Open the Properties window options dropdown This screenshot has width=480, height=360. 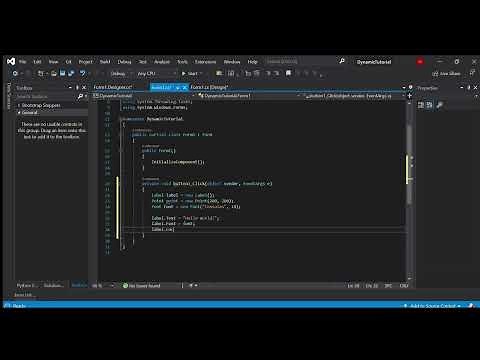pyautogui.click(x=461, y=88)
